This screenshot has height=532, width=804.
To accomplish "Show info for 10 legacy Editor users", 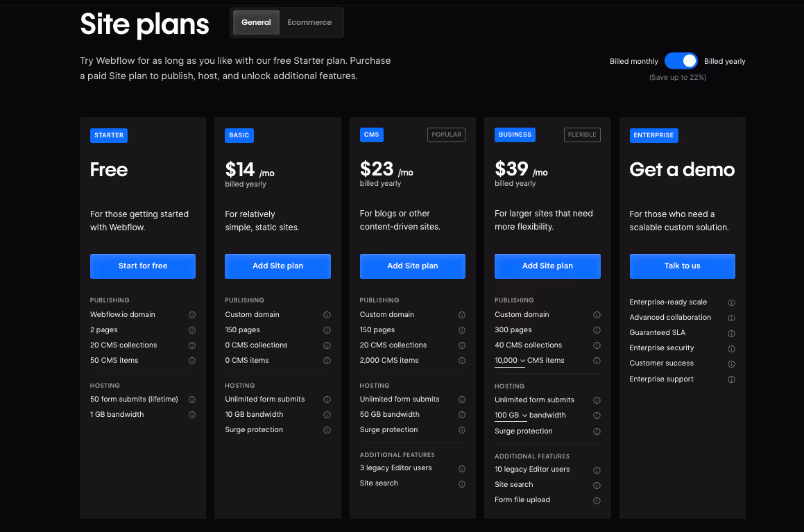I will [597, 470].
